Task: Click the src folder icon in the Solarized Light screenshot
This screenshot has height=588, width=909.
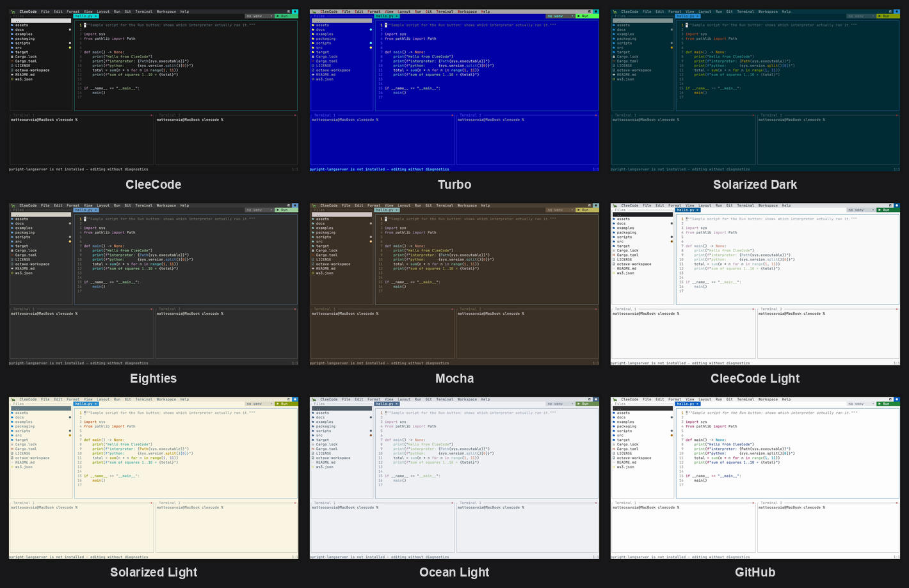Action: pos(12,436)
